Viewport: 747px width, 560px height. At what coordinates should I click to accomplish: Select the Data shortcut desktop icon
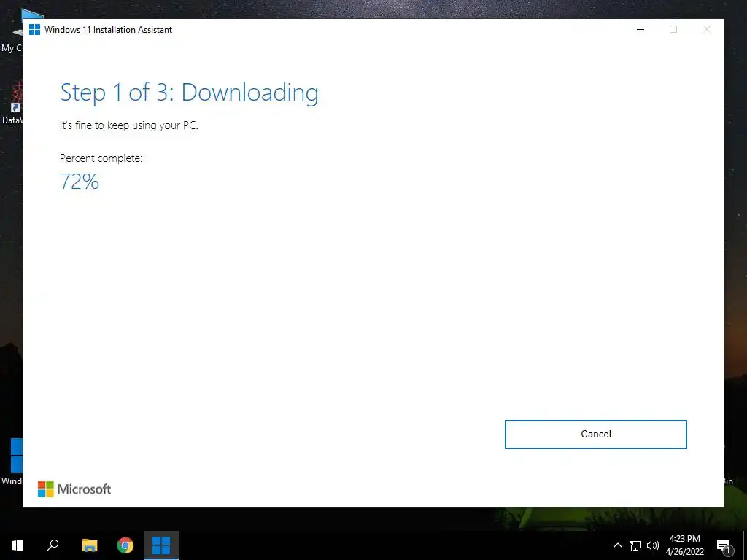click(x=12, y=104)
